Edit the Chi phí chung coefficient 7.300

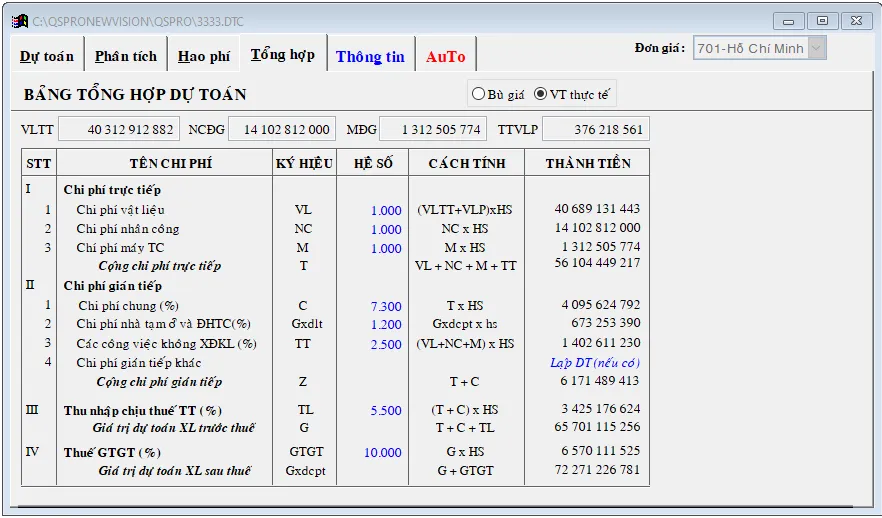(x=386, y=306)
